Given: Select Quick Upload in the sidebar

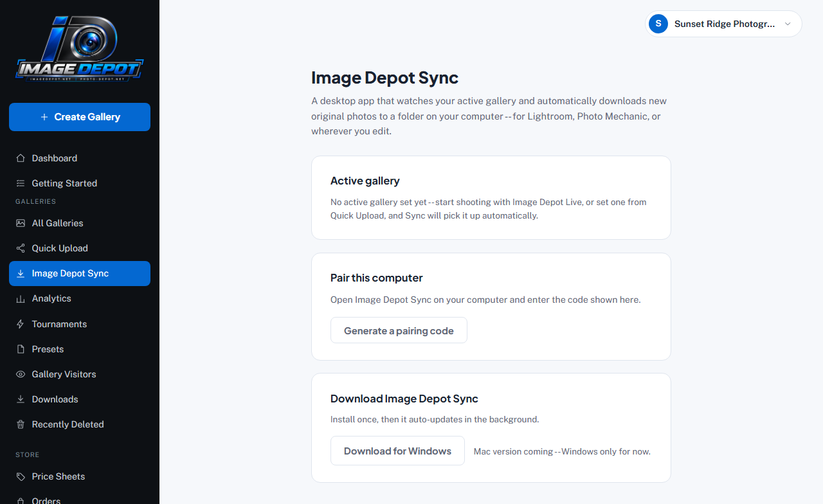Looking at the screenshot, I should (80, 248).
